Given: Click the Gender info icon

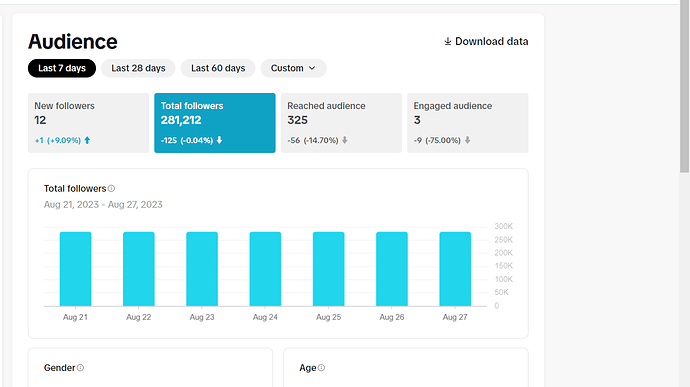Looking at the screenshot, I should pyautogui.click(x=80, y=368).
